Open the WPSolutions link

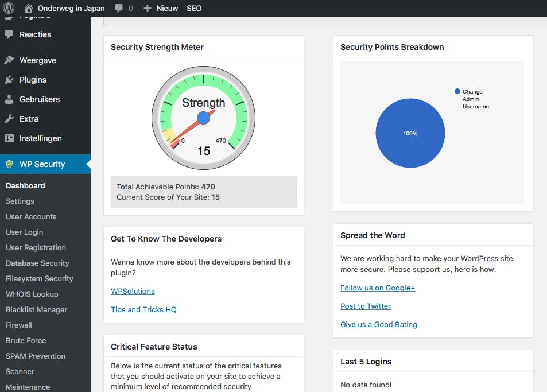coord(133,291)
